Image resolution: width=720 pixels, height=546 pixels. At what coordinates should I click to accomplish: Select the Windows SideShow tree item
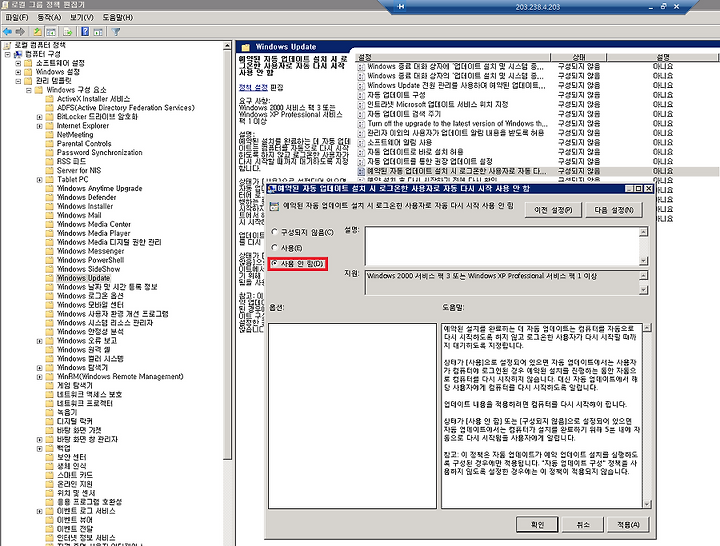[89, 269]
